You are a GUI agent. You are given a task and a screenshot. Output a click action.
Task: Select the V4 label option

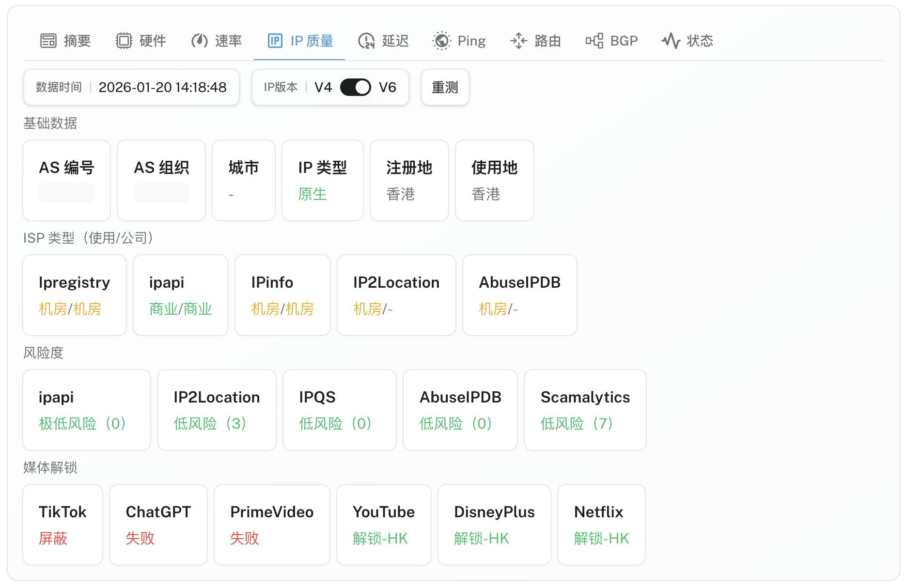point(323,87)
